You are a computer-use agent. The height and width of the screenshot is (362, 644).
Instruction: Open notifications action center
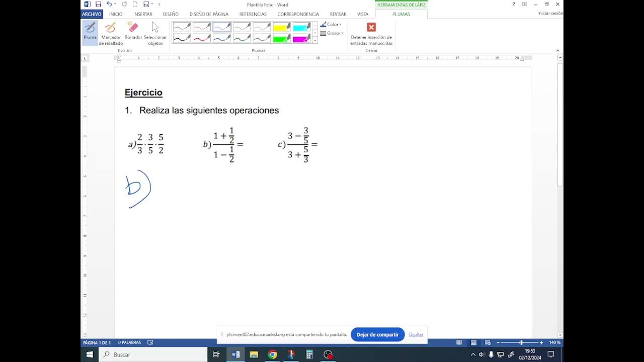click(551, 354)
